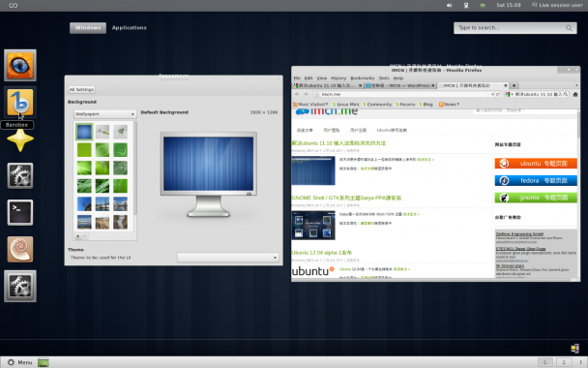
Task: Open the Wallpapers source dropdown
Action: [105, 113]
